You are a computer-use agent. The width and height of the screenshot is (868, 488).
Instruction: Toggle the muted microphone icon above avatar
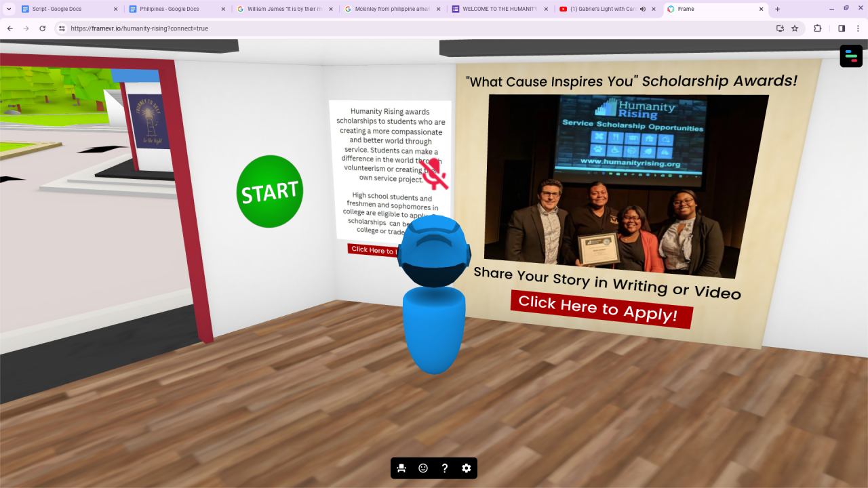coord(433,175)
